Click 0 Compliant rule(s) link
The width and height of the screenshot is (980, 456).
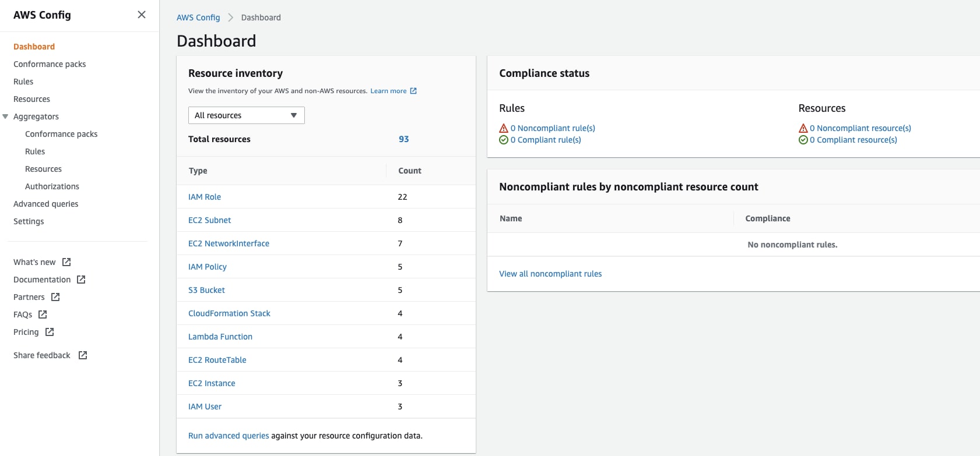pos(546,140)
